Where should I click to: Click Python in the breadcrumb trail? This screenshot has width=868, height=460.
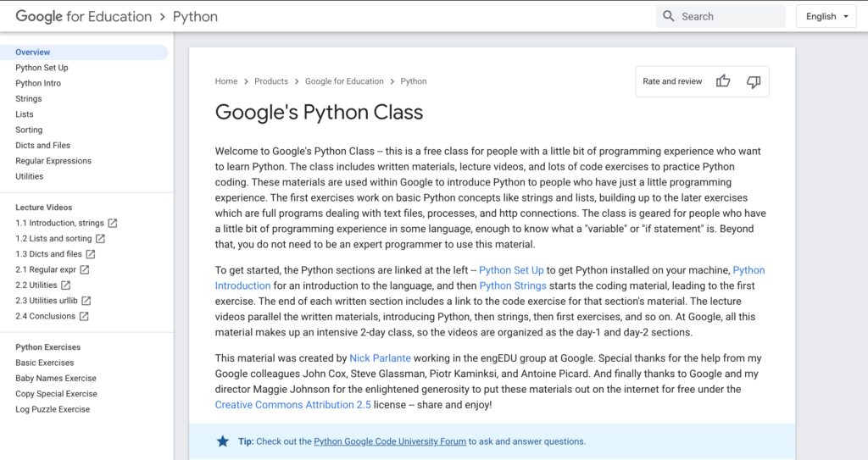414,81
